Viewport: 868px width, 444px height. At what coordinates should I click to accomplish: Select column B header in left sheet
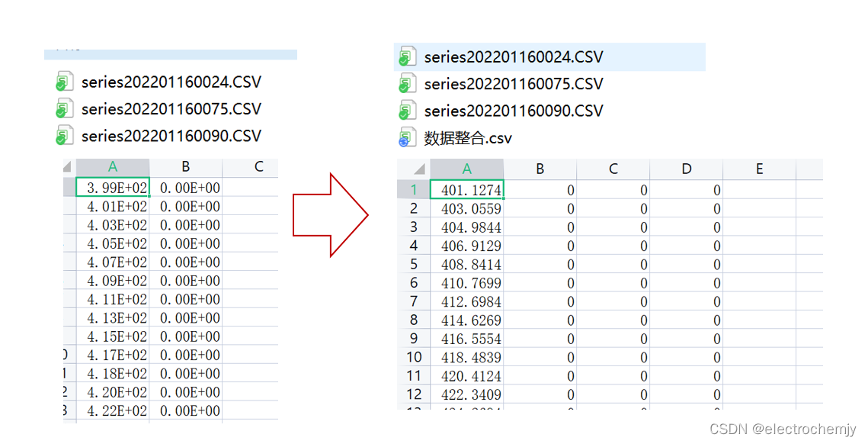(186, 167)
